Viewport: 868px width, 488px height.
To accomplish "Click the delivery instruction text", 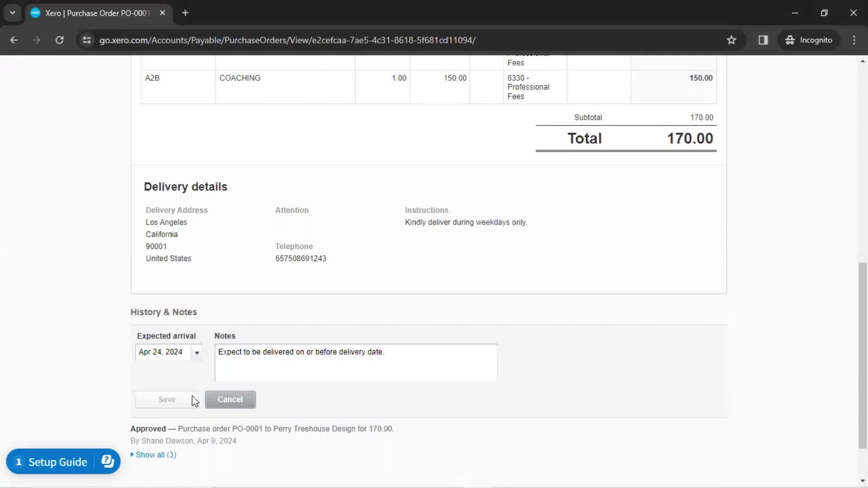I will (466, 222).
